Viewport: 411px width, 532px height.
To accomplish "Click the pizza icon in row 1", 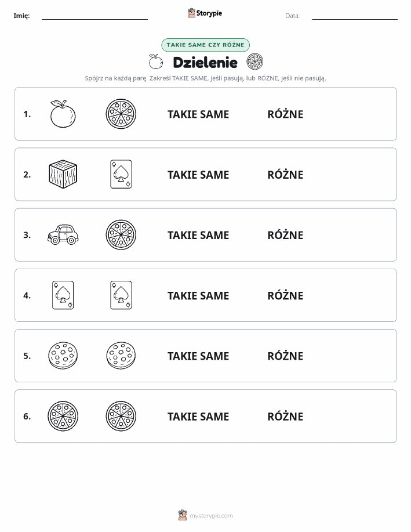I will click(x=121, y=114).
